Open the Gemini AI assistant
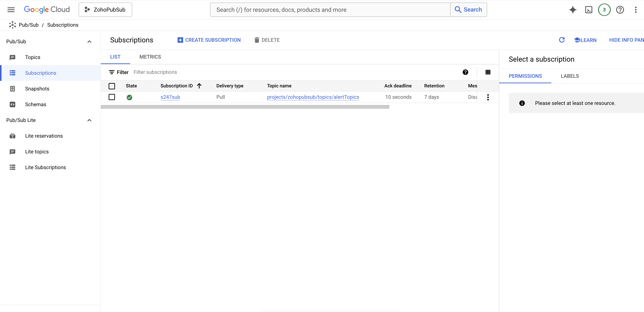This screenshot has width=644, height=312. coord(573,9)
